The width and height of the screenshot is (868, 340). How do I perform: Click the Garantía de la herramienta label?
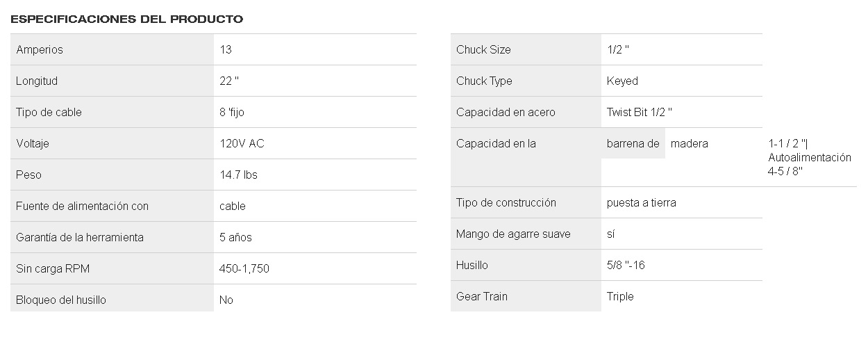point(80,237)
